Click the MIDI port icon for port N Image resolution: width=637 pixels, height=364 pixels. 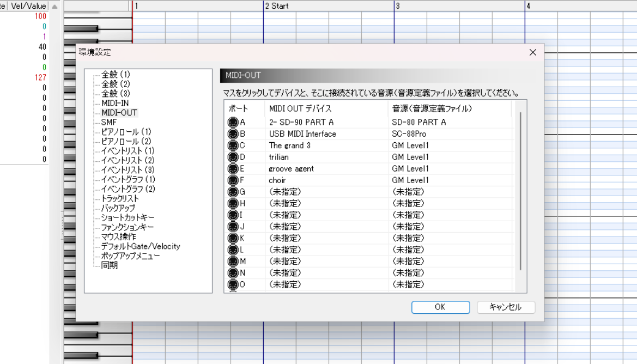233,273
